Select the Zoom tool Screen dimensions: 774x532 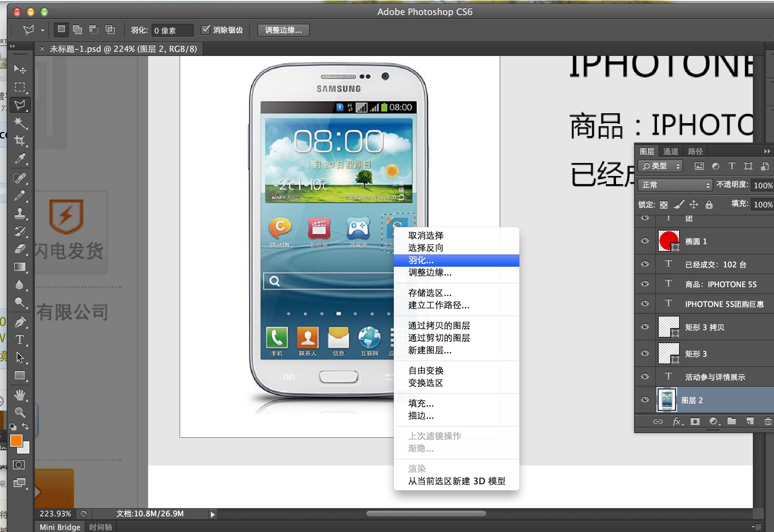pyautogui.click(x=20, y=413)
